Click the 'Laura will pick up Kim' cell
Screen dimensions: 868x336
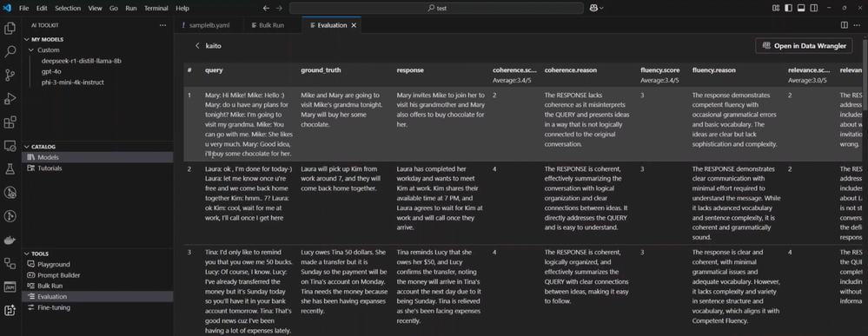[341, 178]
